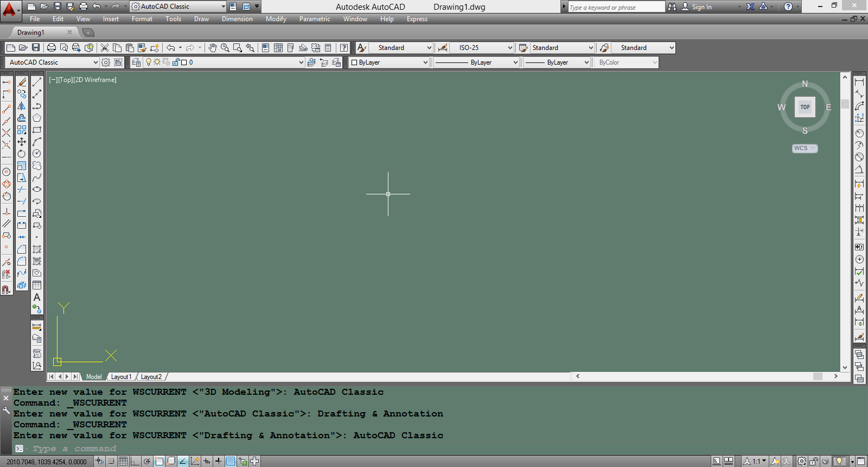Select the Array tool

click(x=22, y=130)
